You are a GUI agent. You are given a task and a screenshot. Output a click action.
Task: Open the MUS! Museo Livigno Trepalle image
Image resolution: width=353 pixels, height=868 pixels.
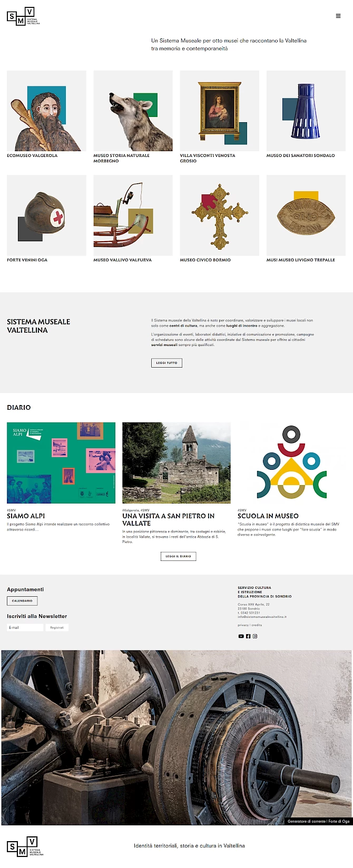[x=306, y=215]
